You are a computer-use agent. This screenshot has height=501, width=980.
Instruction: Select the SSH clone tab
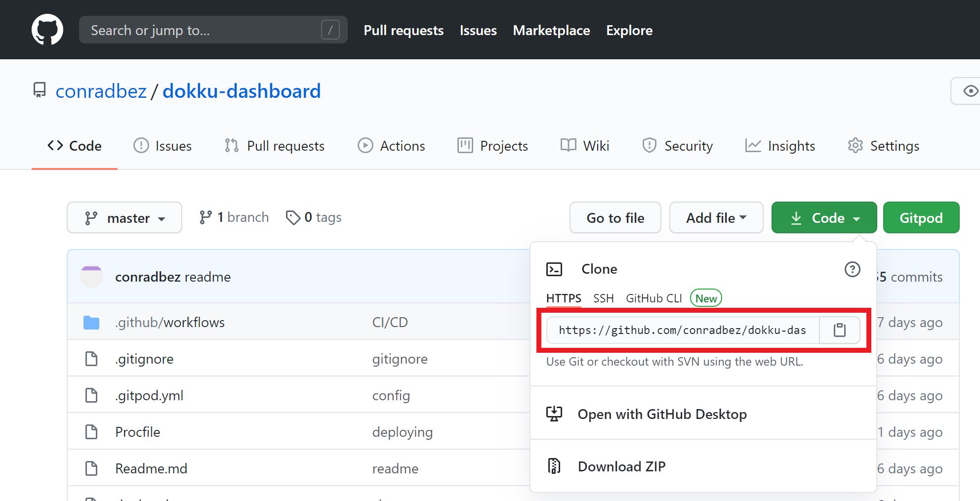[603, 298]
